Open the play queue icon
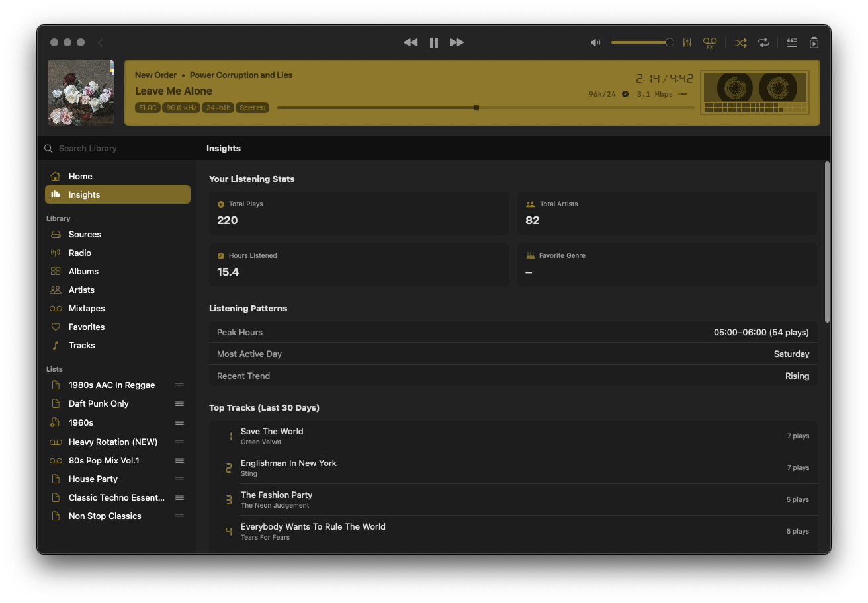 click(x=814, y=42)
